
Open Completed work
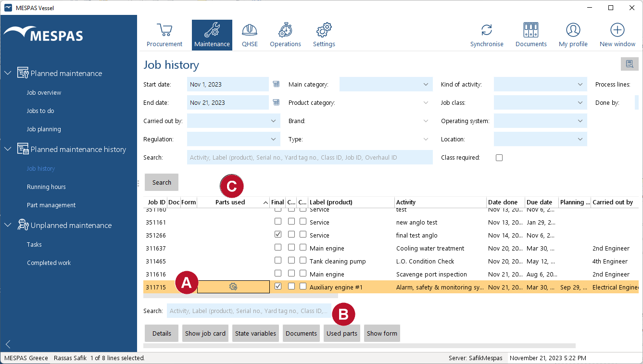pos(49,263)
